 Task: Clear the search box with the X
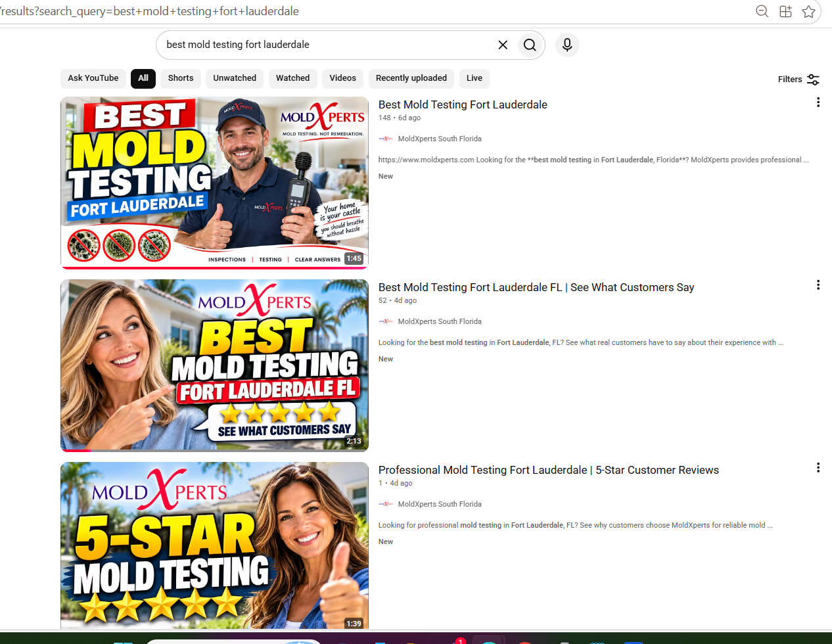[x=503, y=45]
